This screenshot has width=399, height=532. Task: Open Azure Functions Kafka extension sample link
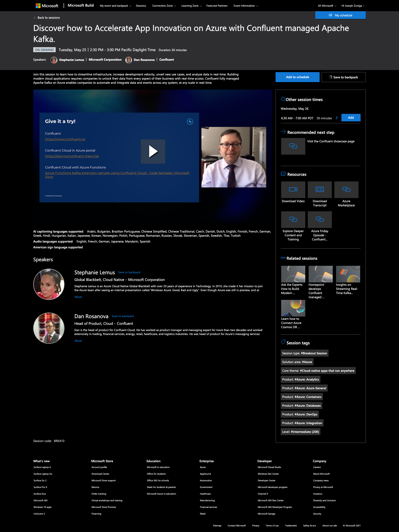(117, 175)
